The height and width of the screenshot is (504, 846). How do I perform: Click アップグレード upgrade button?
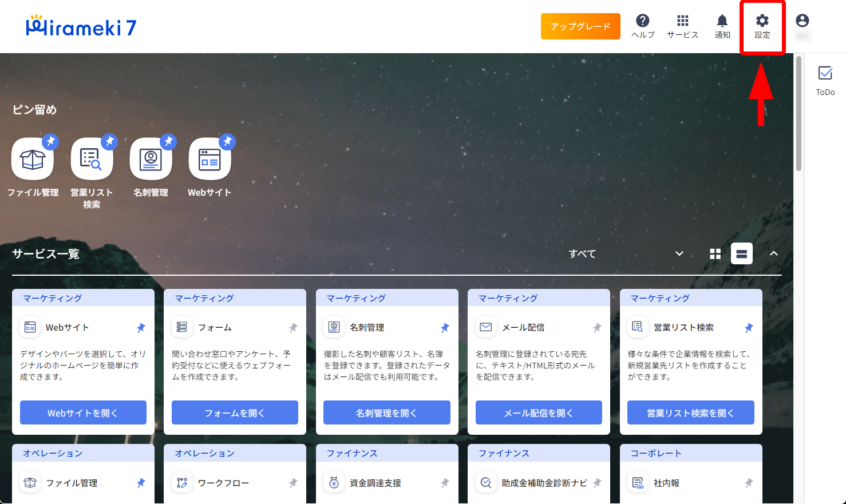580,26
